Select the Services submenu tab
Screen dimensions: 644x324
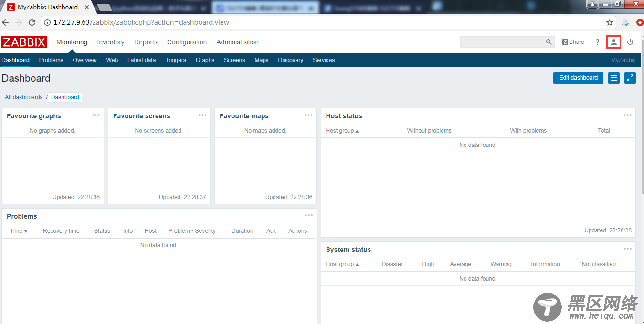(324, 60)
